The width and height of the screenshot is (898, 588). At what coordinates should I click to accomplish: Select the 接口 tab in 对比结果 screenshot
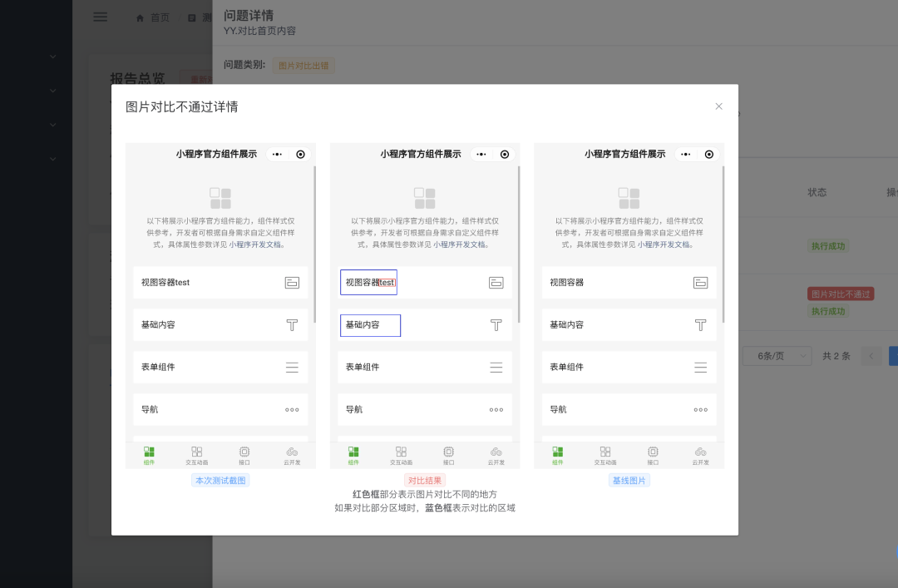pyautogui.click(x=448, y=456)
